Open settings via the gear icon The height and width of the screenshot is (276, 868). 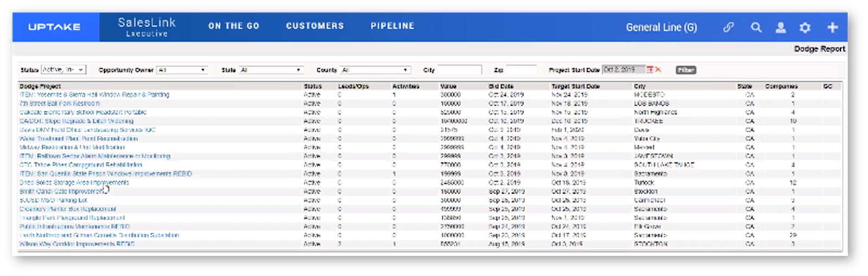point(805,27)
